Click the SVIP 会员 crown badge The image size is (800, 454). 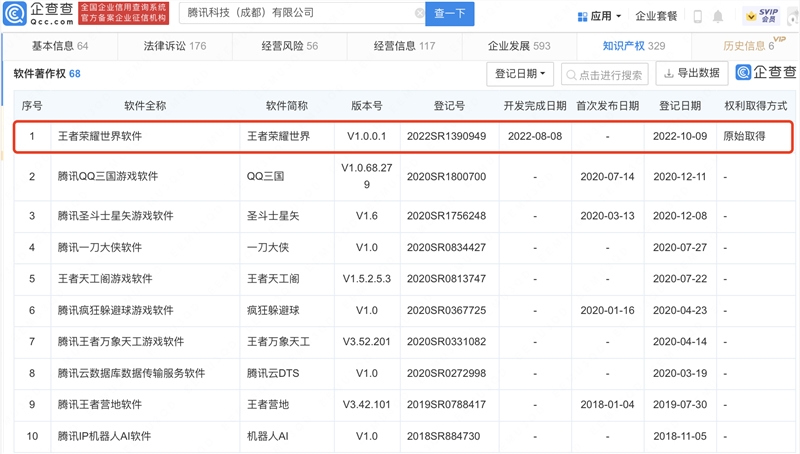coord(766,15)
